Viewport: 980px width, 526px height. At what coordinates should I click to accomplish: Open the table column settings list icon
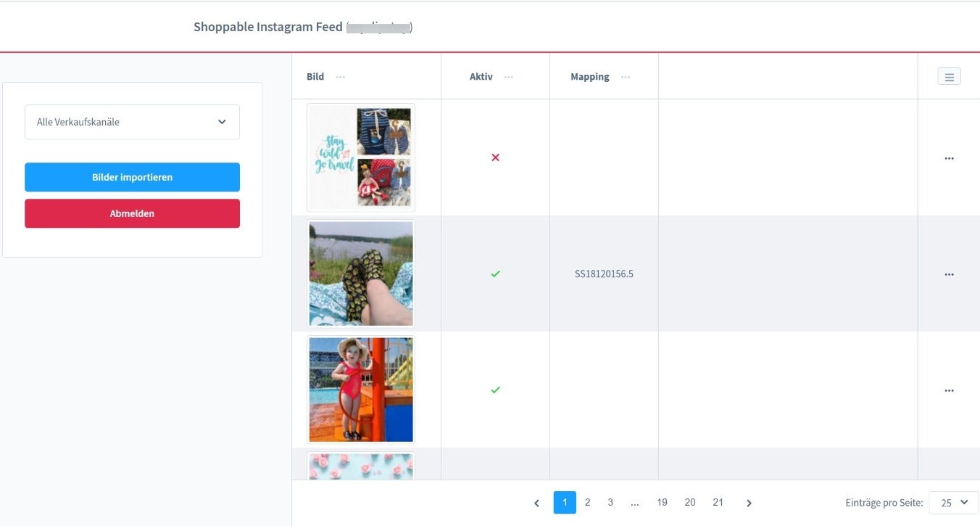[x=949, y=76]
